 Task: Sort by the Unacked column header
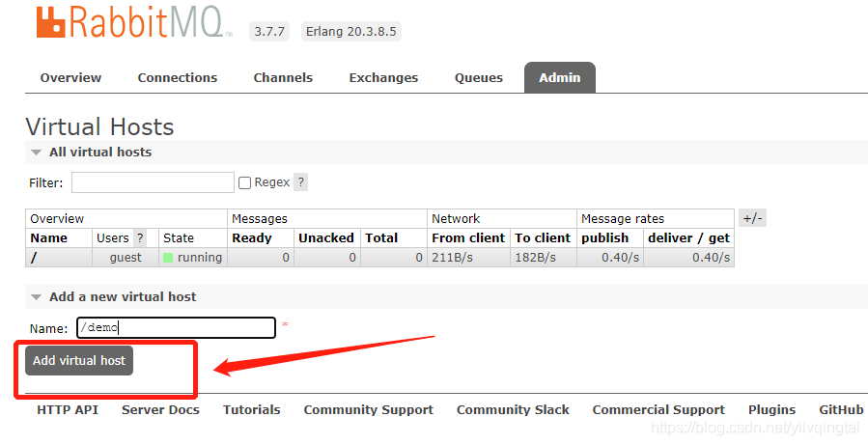click(x=326, y=238)
